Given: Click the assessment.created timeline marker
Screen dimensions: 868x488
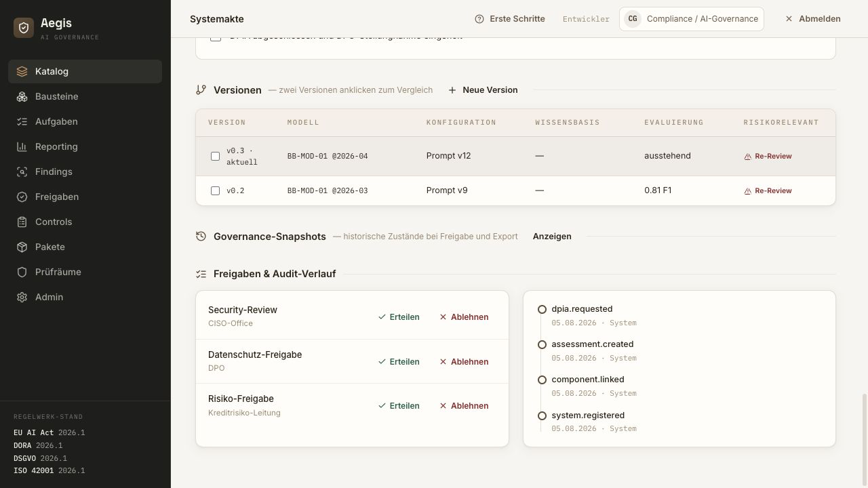Looking at the screenshot, I should coord(542,344).
